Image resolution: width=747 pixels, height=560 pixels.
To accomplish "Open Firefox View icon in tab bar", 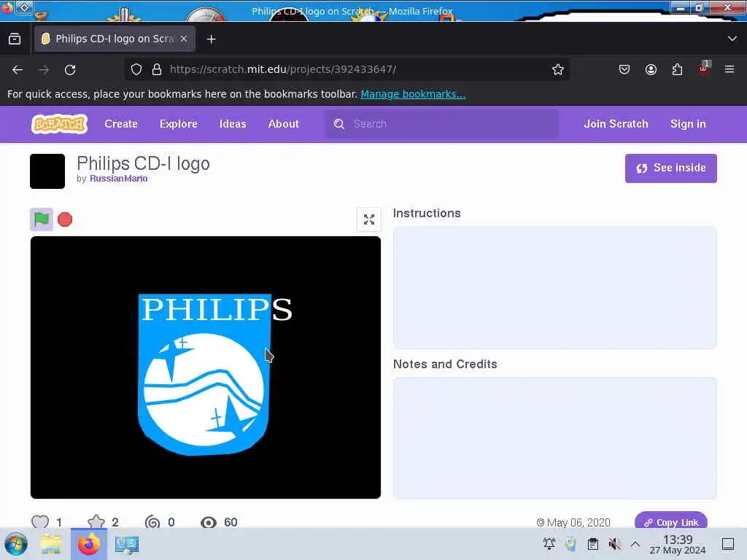I will tap(15, 39).
